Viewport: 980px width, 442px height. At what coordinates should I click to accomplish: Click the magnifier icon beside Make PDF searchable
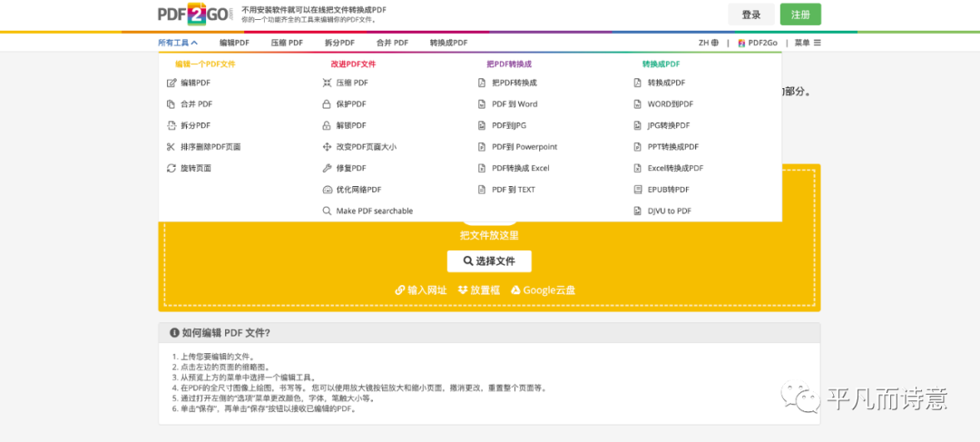tap(327, 211)
